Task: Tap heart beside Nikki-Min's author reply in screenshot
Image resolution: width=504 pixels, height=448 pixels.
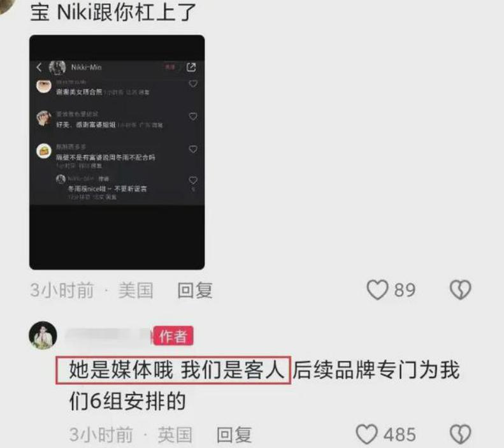Action: 193,180
